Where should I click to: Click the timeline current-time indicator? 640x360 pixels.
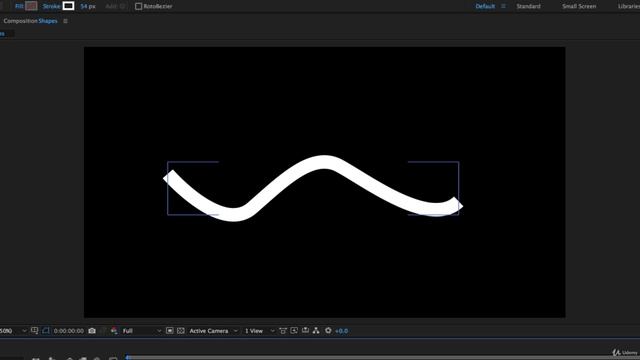128,357
